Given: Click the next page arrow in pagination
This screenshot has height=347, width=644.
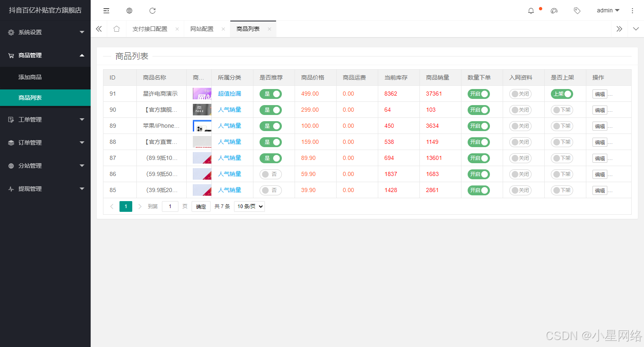Looking at the screenshot, I should point(140,206).
